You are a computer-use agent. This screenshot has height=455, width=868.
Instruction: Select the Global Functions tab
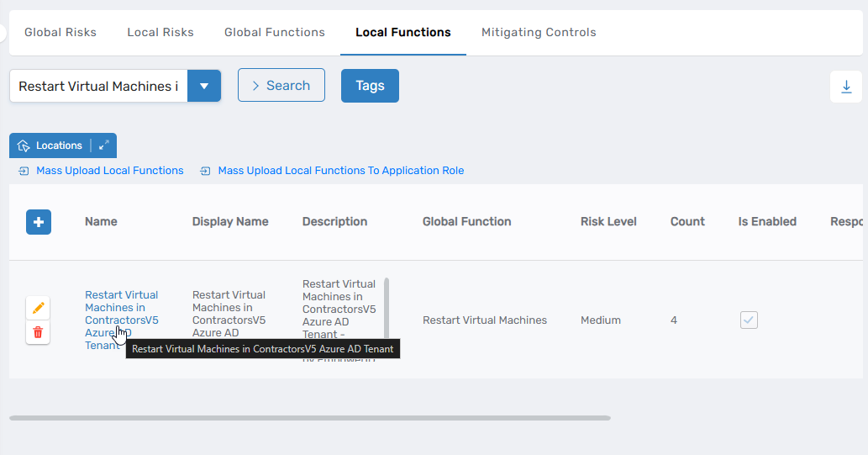(275, 33)
